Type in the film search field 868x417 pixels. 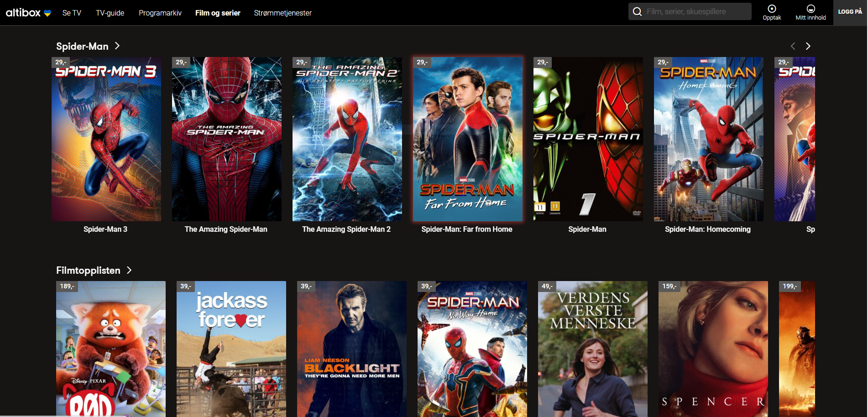(696, 12)
